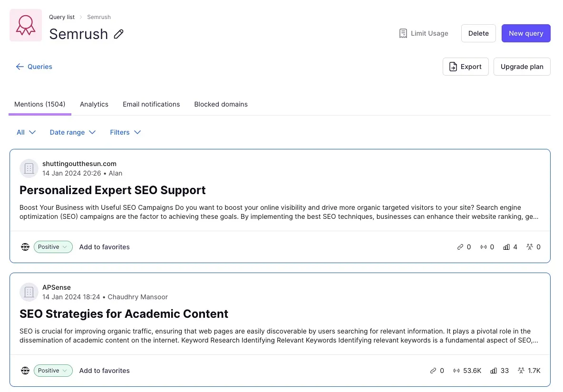
Task: Click Semrush breadcrumb text
Action: click(x=99, y=17)
